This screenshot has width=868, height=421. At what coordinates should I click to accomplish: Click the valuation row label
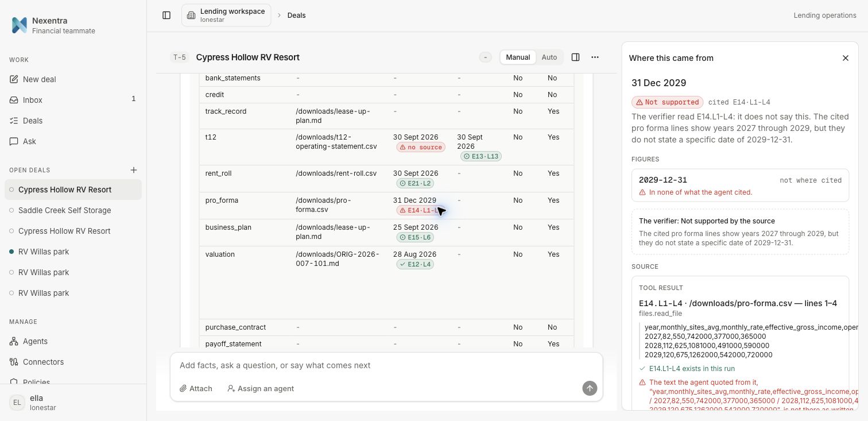tap(220, 254)
